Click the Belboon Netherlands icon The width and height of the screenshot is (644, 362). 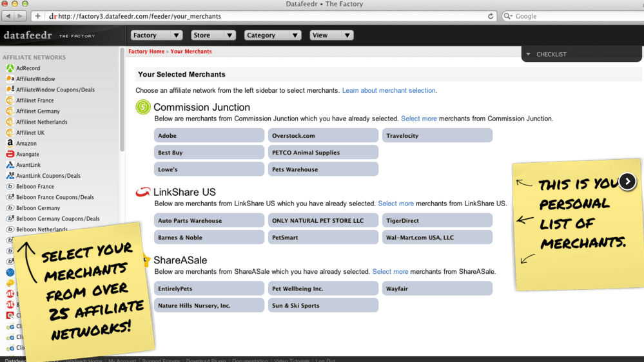click(x=10, y=229)
